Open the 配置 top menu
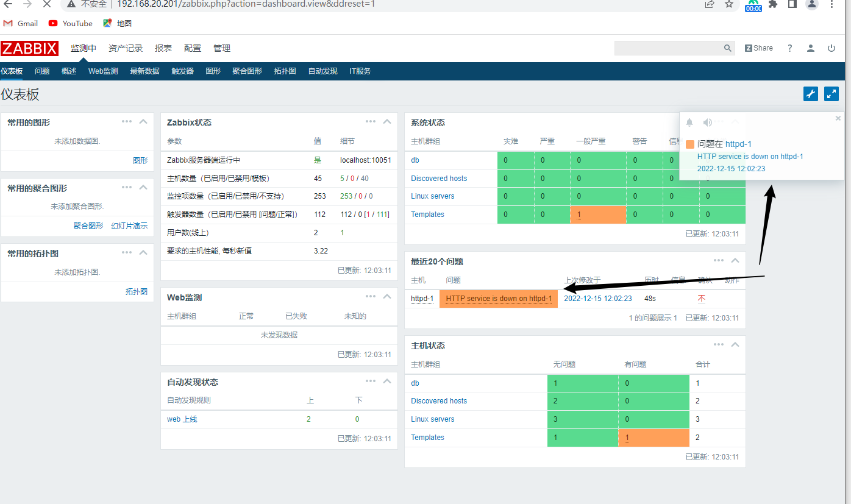This screenshot has height=504, width=851. coord(192,48)
